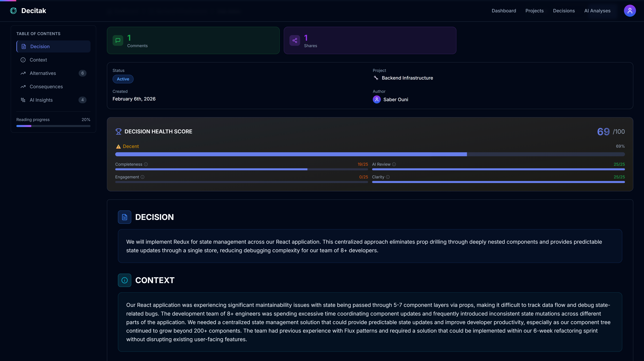Click the trophy icon beside Decision Health Score
The height and width of the screenshot is (361, 644).
coord(118,132)
